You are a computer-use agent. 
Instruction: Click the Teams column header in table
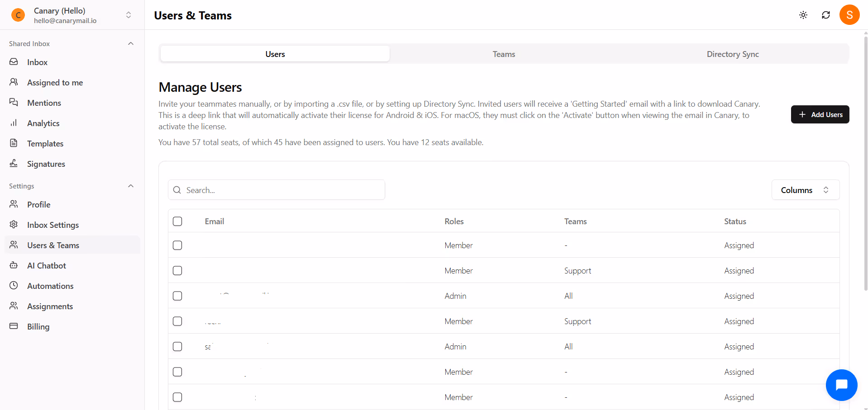(575, 221)
